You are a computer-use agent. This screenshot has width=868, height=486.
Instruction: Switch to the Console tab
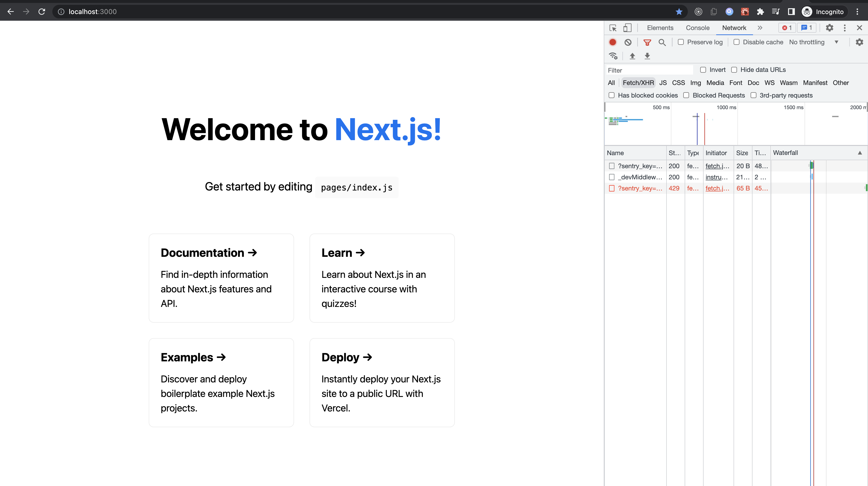coord(697,28)
